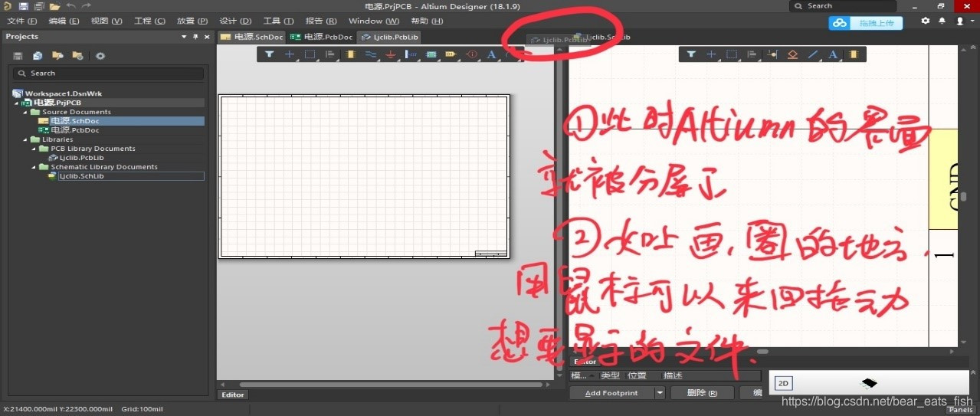Open the 视图 (V) menu
This screenshot has height=416, width=980.
(106, 21)
